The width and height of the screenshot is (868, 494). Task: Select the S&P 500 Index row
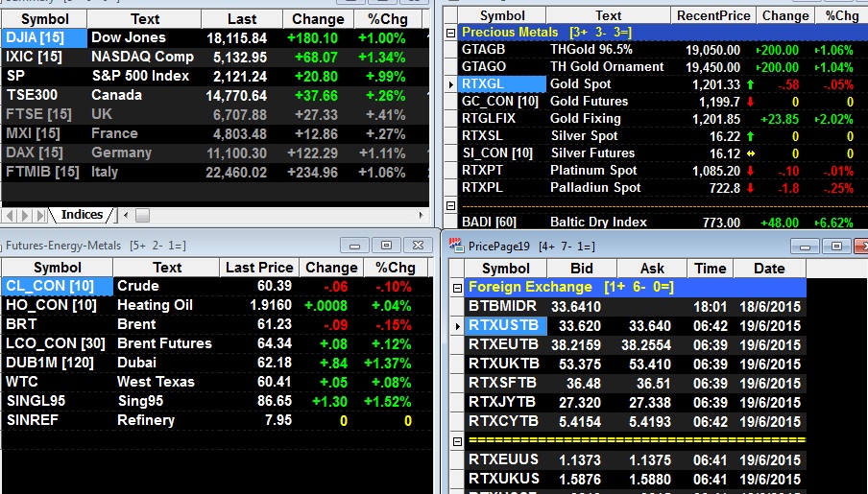(215, 76)
